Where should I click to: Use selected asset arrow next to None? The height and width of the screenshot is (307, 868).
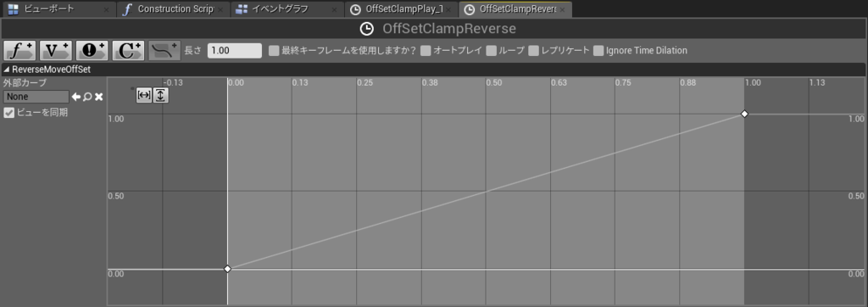[76, 97]
